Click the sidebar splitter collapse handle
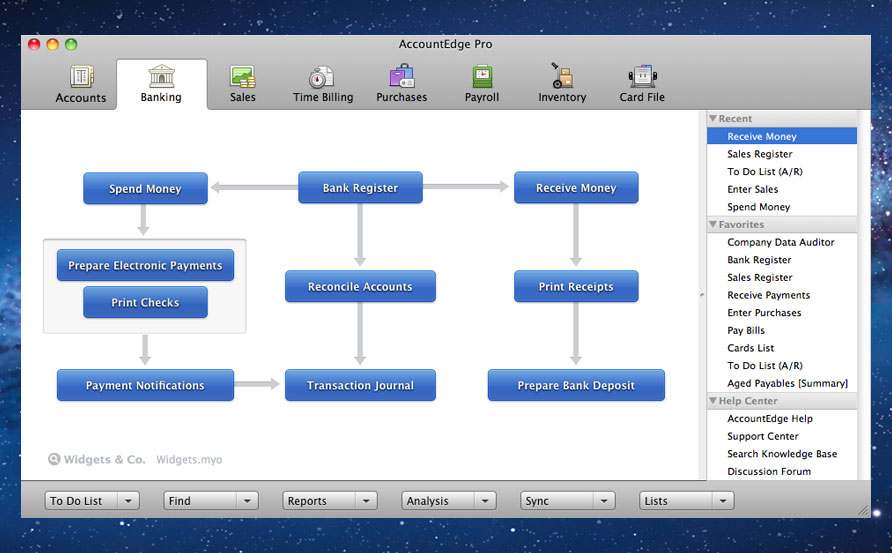Image resolution: width=892 pixels, height=553 pixels. [702, 295]
